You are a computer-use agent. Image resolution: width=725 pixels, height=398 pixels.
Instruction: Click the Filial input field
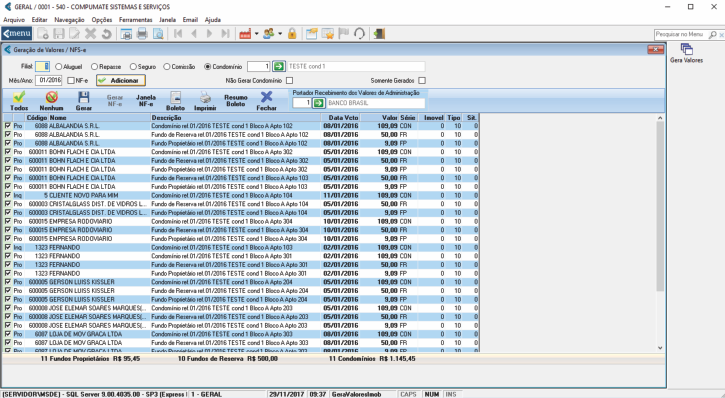[x=43, y=67]
